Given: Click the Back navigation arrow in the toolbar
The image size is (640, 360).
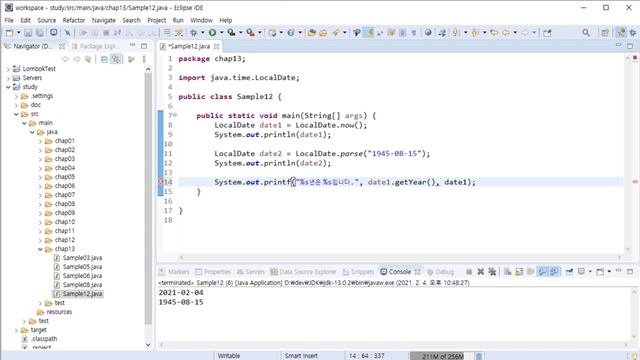Looking at the screenshot, I should click(506, 33).
